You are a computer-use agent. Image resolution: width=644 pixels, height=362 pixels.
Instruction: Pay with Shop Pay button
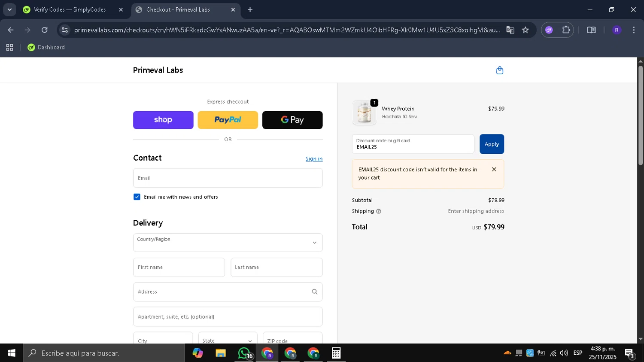[163, 120]
